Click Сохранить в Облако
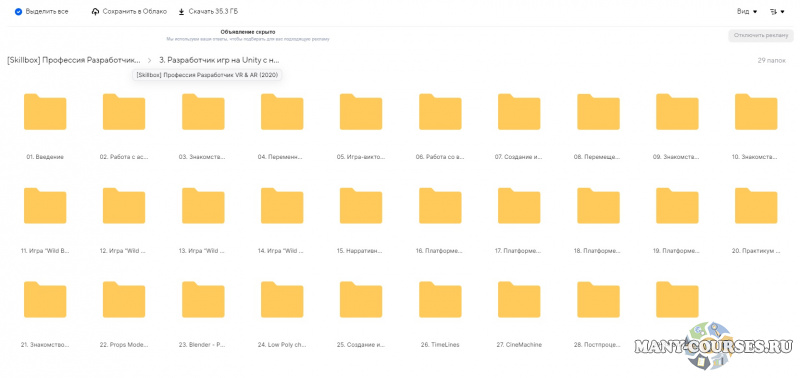 click(135, 12)
